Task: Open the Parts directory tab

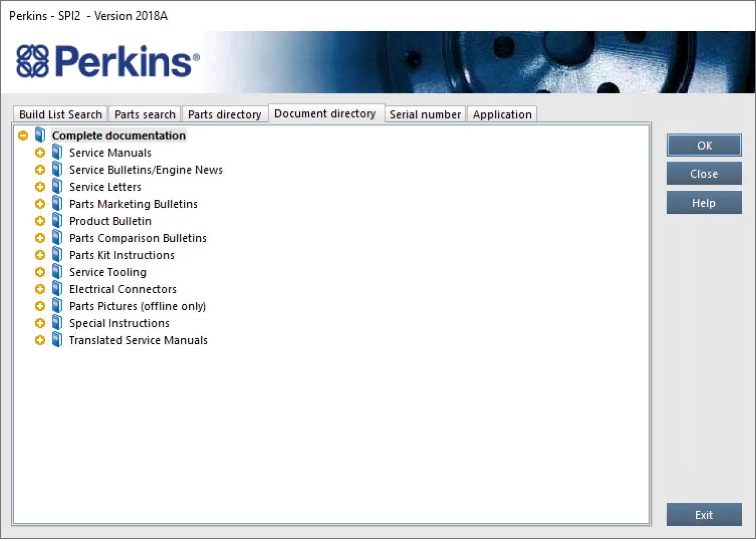Action: [x=224, y=114]
